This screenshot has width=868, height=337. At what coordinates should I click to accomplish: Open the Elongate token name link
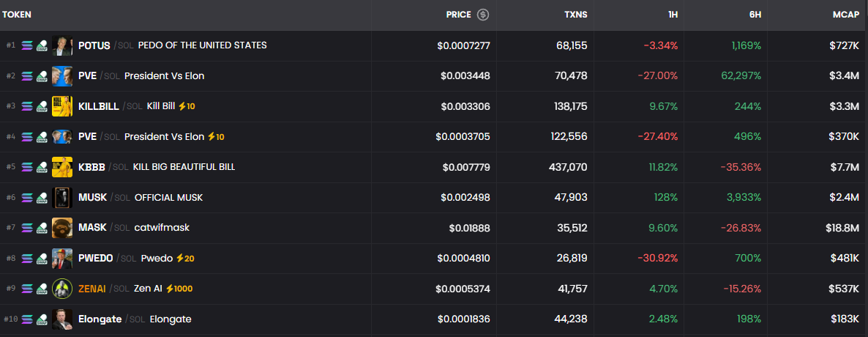[100, 319]
